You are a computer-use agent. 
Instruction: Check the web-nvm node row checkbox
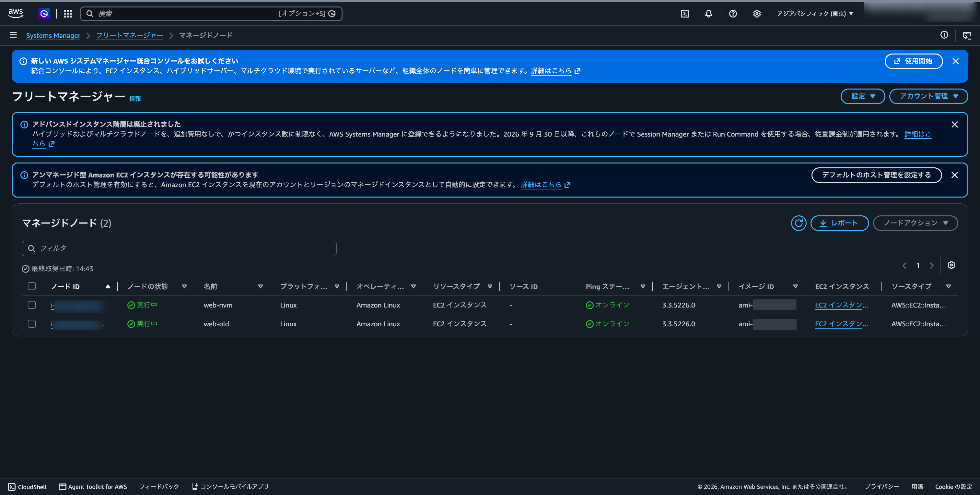point(32,305)
